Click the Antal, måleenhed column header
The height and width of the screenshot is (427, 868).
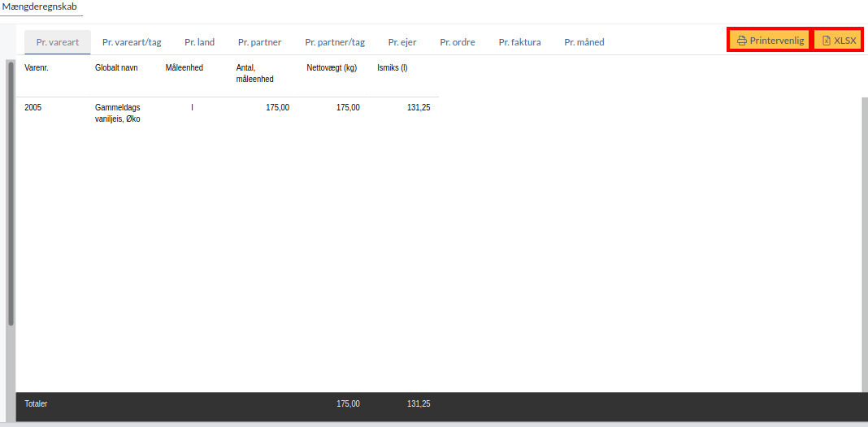254,73
